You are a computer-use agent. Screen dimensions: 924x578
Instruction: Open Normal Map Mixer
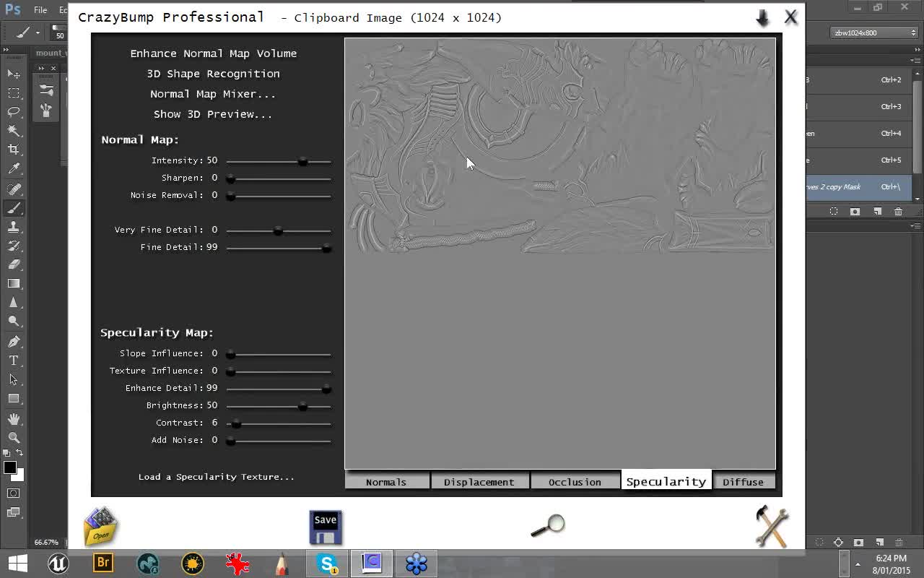213,94
